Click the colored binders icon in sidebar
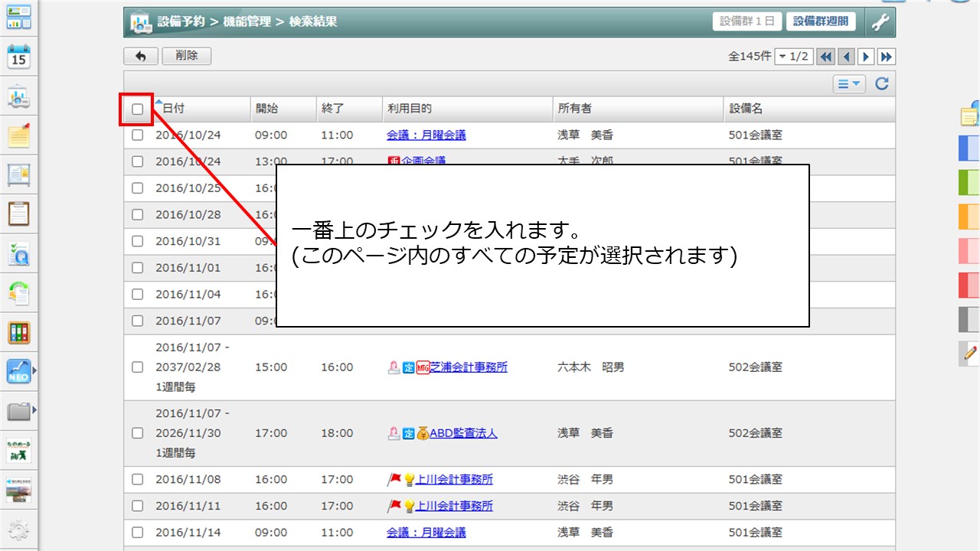Viewport: 980px width, 551px height. pyautogui.click(x=18, y=333)
